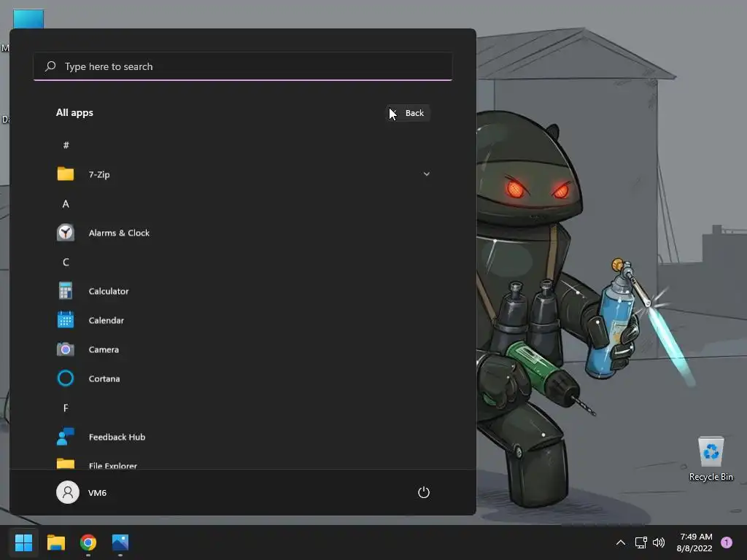Image resolution: width=747 pixels, height=560 pixels.
Task: Click the Back button in All apps
Action: click(x=408, y=113)
